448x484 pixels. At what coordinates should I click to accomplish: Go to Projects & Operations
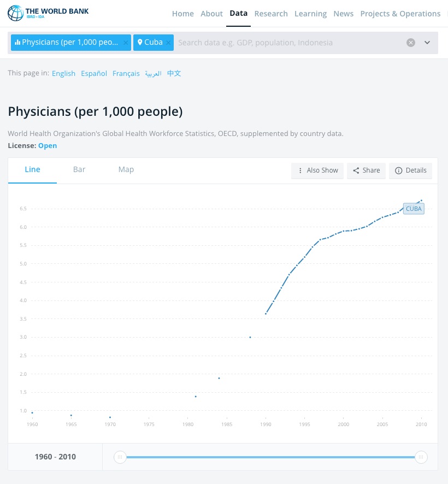point(400,14)
